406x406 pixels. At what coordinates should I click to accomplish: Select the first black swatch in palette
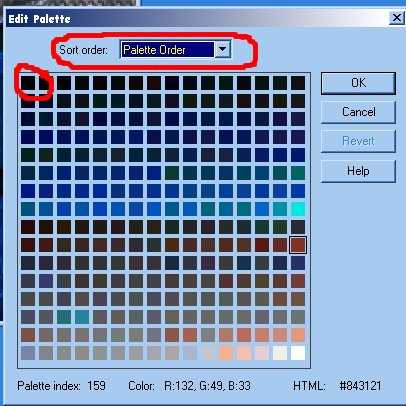pos(28,83)
